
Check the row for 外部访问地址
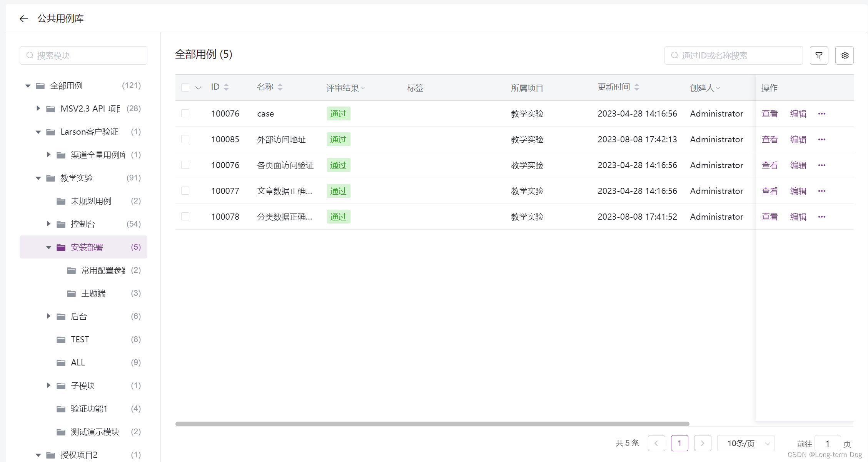point(185,139)
